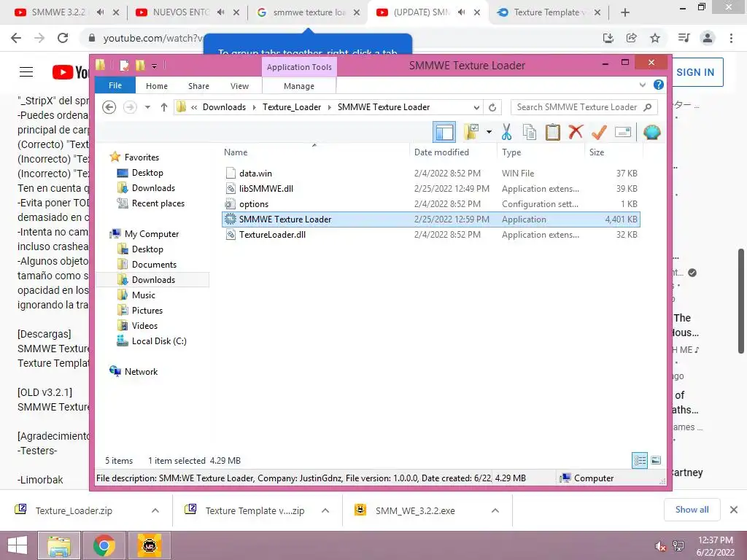Select the data.win file
The height and width of the screenshot is (560, 747).
(x=430, y=174)
